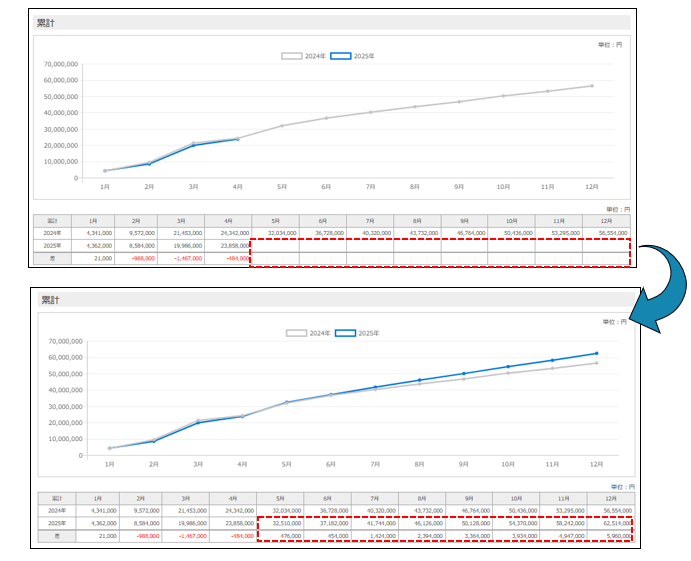Click the 7月 column header in top table
691x561 pixels.
coord(370,219)
